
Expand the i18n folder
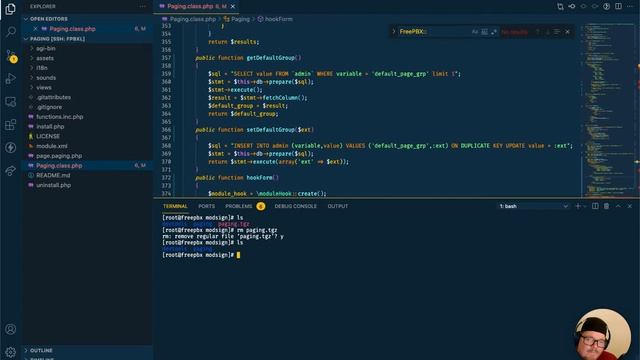point(42,68)
